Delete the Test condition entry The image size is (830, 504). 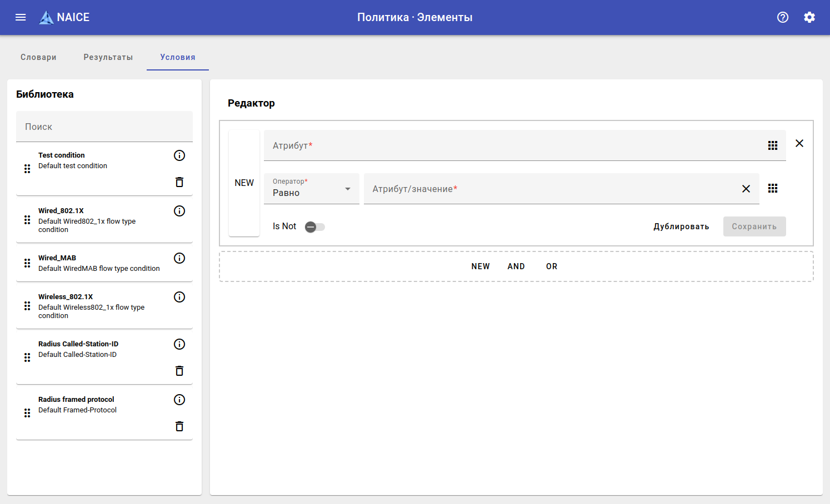click(x=179, y=182)
